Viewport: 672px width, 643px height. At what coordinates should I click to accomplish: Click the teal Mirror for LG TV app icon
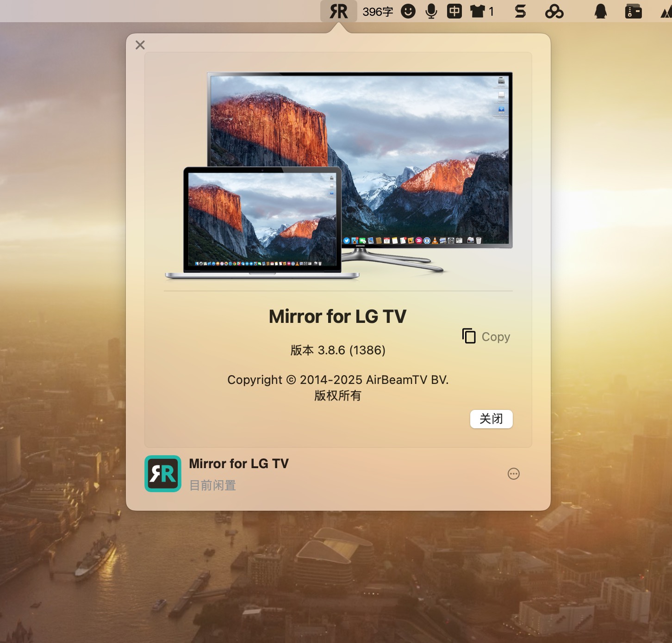pos(163,474)
